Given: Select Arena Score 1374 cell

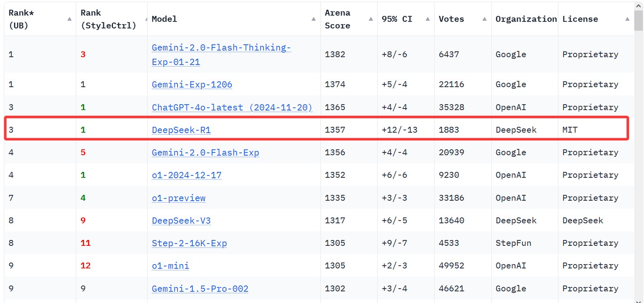Looking at the screenshot, I should [x=335, y=84].
